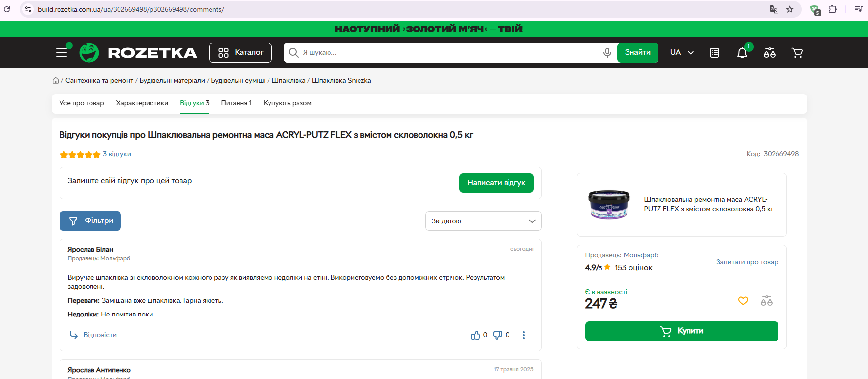Viewport: 868px width, 379px height.
Task: Open notifications bell icon
Action: (742, 53)
